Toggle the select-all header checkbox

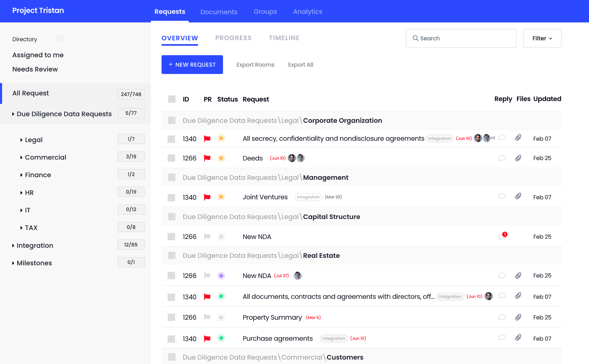pyautogui.click(x=172, y=99)
